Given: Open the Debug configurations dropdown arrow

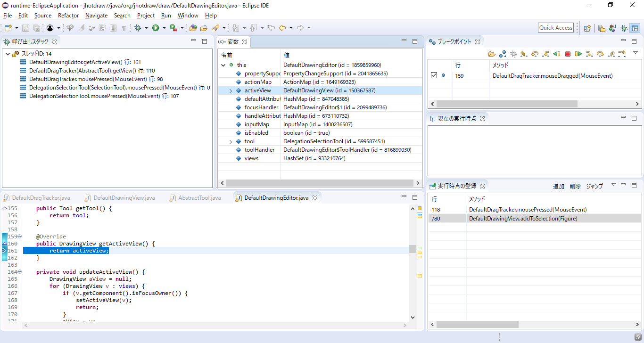Looking at the screenshot, I should (147, 28).
